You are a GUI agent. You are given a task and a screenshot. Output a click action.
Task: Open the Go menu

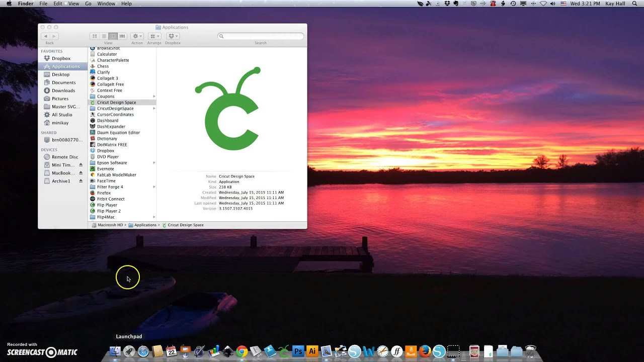pos(88,4)
